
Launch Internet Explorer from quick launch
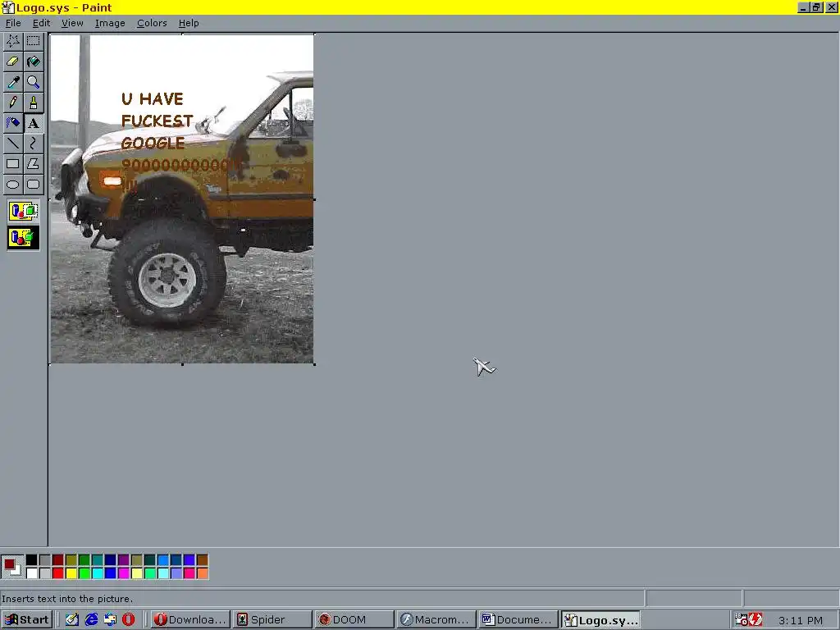91,620
